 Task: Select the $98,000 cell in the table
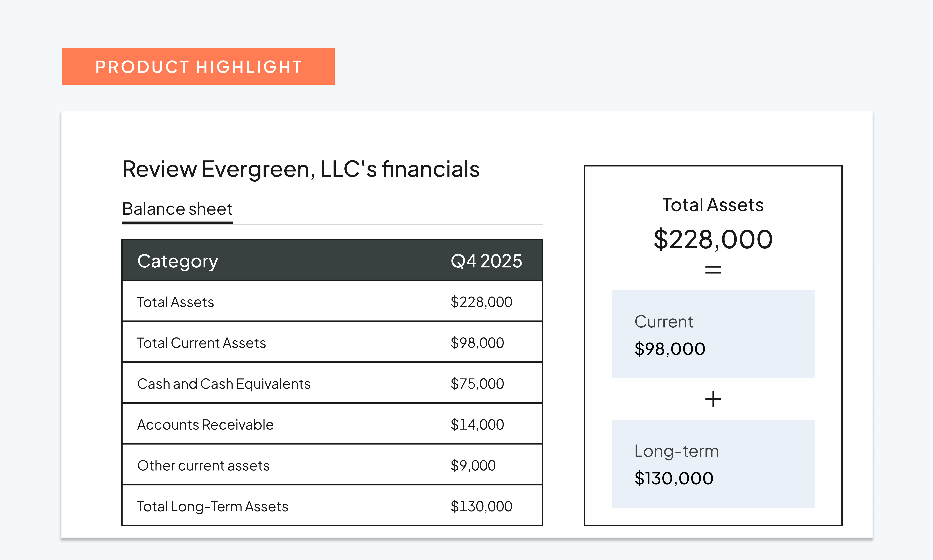(x=476, y=343)
